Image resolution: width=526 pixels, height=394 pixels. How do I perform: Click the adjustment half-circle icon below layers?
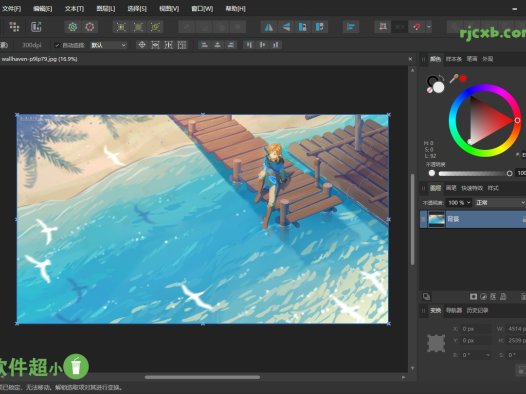483,296
